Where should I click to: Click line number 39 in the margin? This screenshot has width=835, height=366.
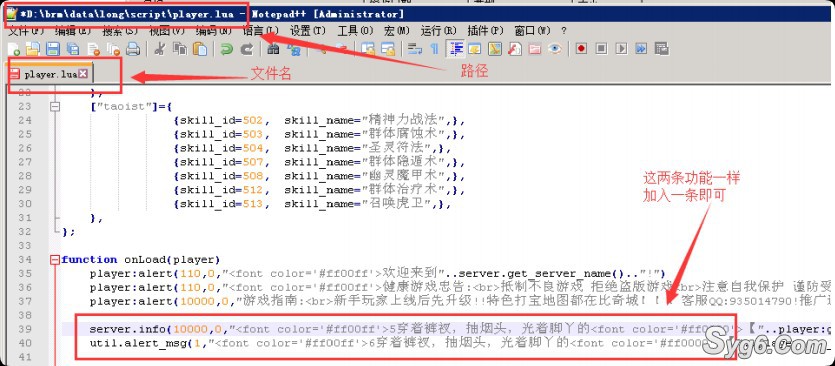click(24, 329)
